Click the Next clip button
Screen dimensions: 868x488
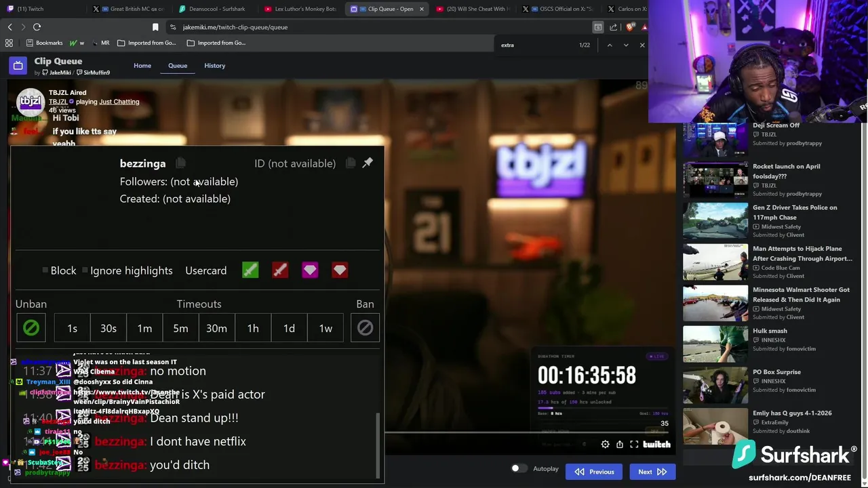point(652,472)
